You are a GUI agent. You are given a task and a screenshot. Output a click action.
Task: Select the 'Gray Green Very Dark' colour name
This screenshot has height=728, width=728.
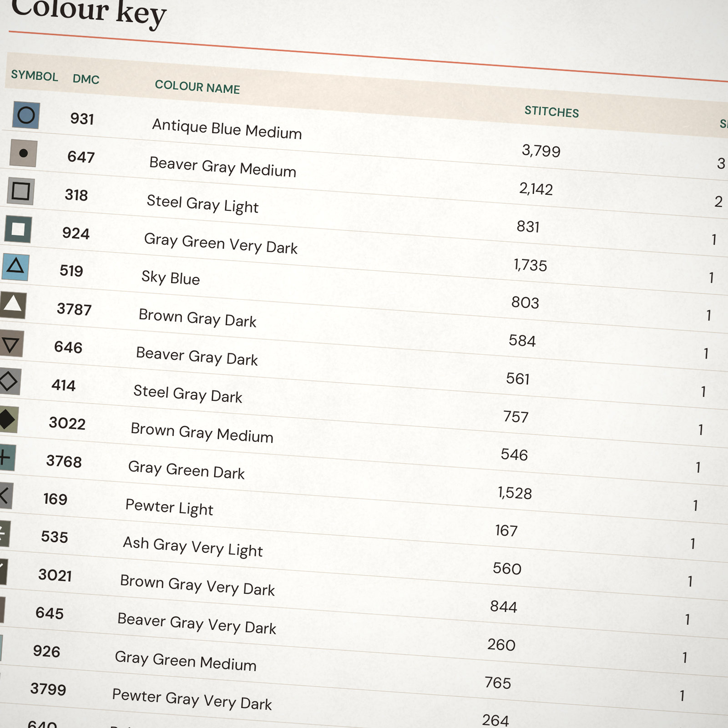point(221,243)
